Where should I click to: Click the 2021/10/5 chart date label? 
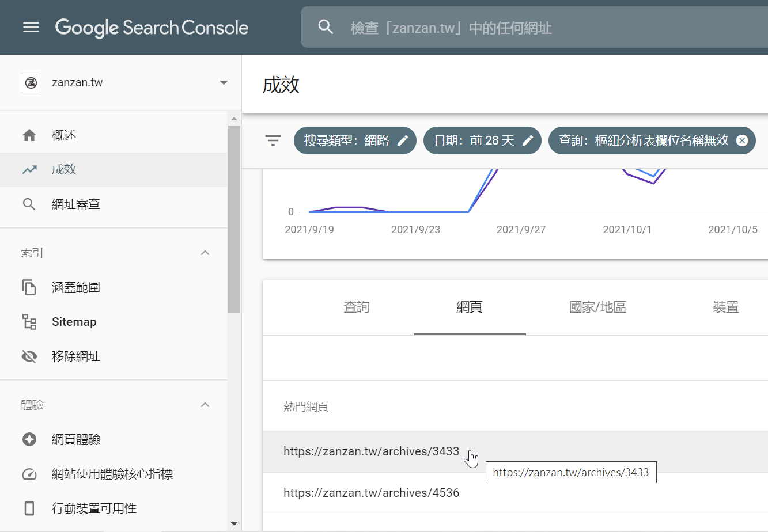coord(733,230)
